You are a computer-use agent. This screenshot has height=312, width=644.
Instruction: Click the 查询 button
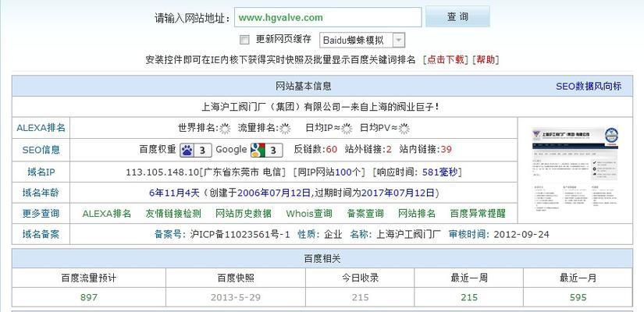pos(457,17)
